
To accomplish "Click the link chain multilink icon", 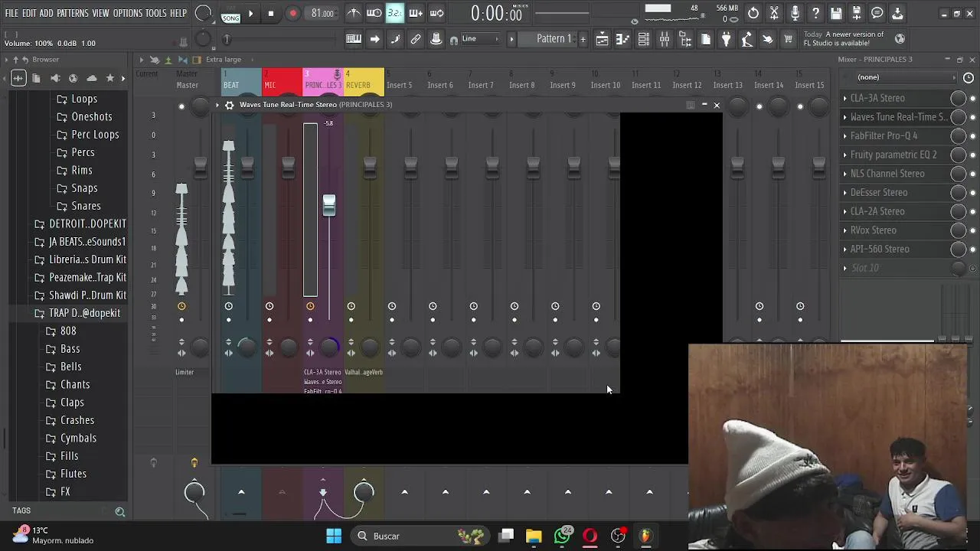I will (416, 39).
